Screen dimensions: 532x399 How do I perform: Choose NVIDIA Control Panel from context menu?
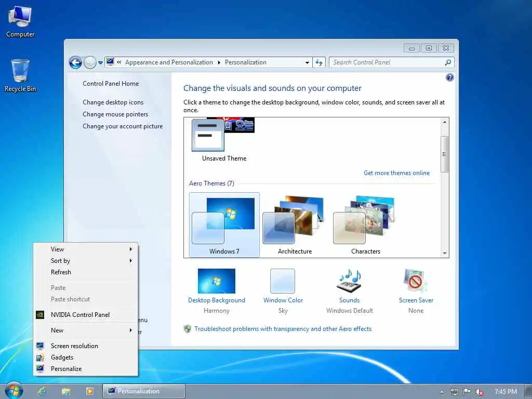coord(86,315)
